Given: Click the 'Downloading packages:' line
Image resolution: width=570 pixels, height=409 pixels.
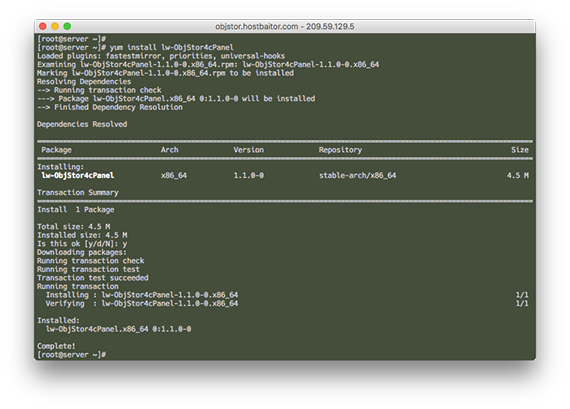Looking at the screenshot, I should (x=82, y=252).
